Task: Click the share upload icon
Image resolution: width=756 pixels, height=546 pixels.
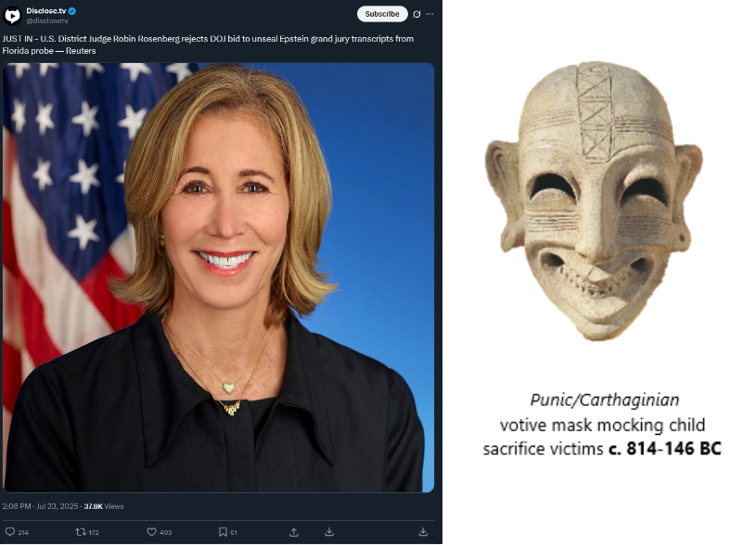Action: (x=294, y=532)
